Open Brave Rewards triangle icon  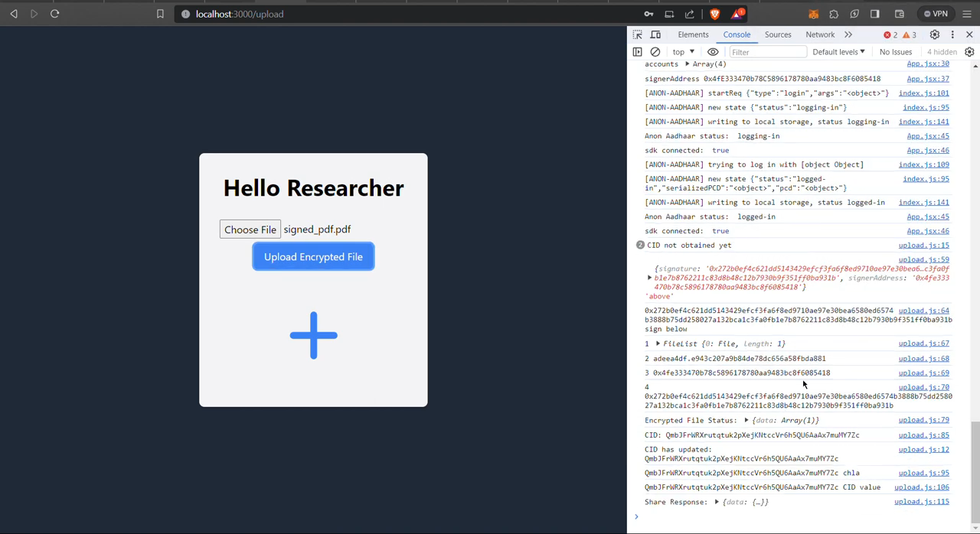[x=737, y=14]
